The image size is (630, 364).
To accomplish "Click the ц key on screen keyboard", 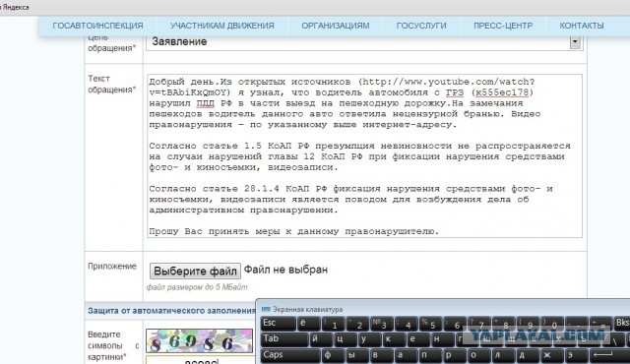I will pyautogui.click(x=346, y=339).
